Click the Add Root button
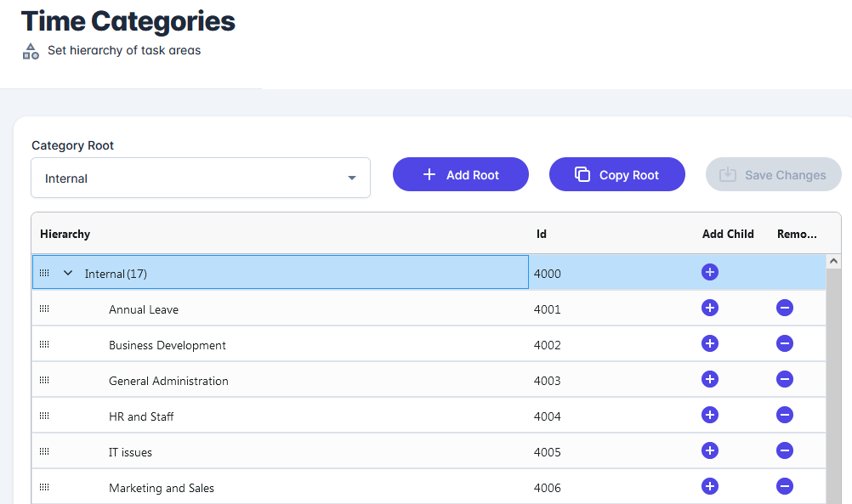Screen dimensions: 852x504 point(461,174)
